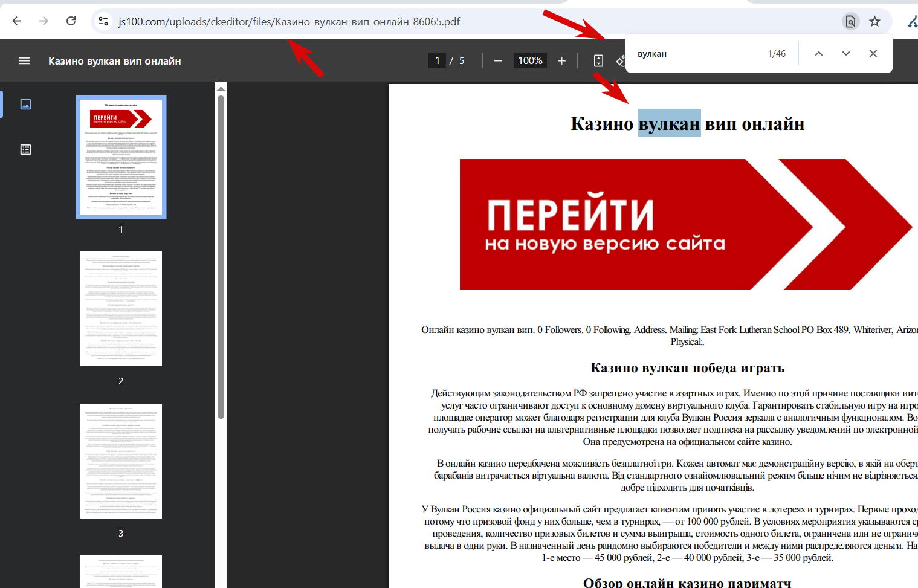Click the scroll-up arrow of thumbnail panel
Image resolution: width=918 pixels, height=588 pixels.
(221, 88)
